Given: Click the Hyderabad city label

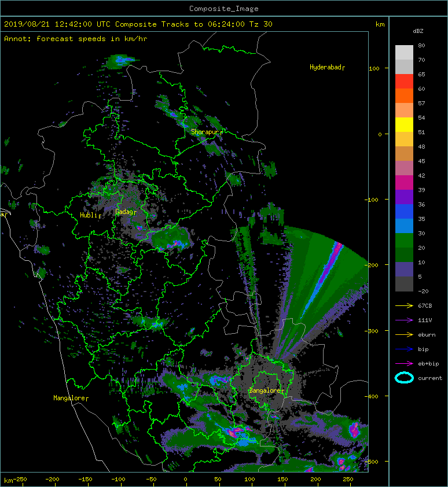Looking at the screenshot, I should click(x=327, y=67).
